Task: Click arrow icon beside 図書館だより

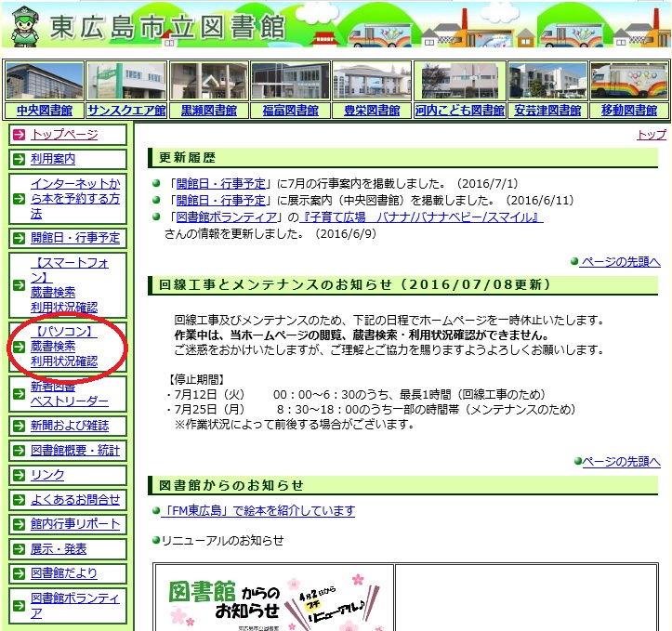Action: (19, 573)
